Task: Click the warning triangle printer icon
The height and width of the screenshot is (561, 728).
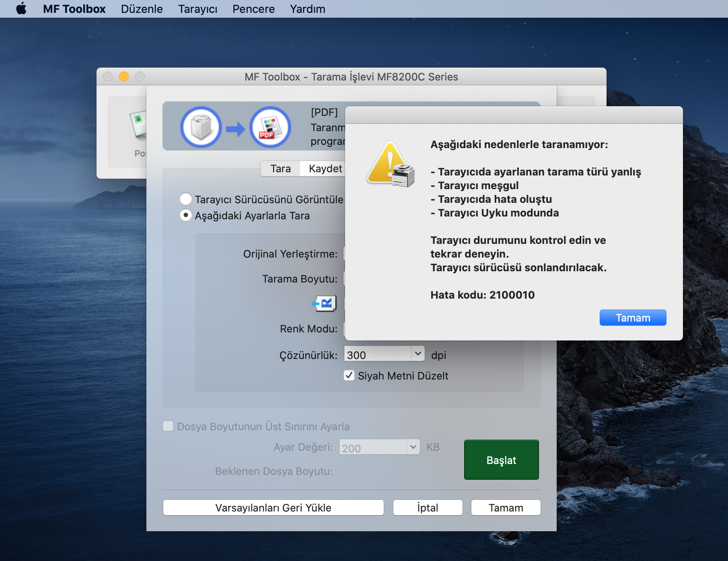Action: (390, 165)
